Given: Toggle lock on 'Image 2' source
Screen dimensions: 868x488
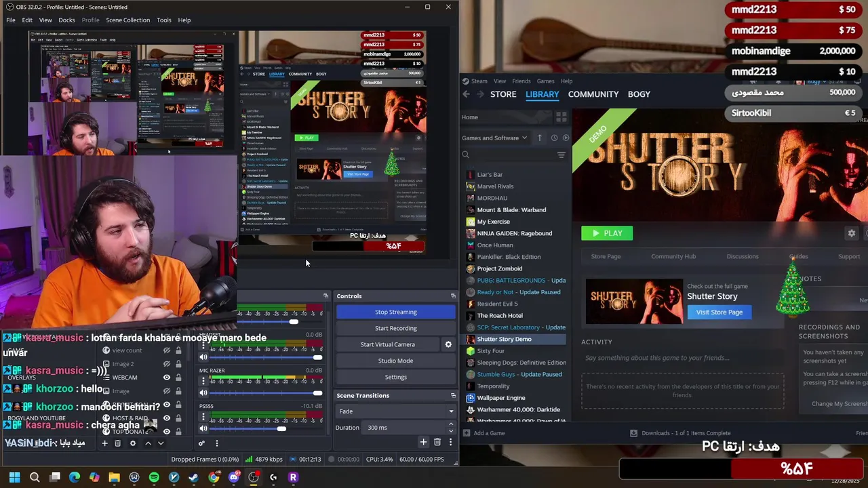Looking at the screenshot, I should (x=178, y=364).
